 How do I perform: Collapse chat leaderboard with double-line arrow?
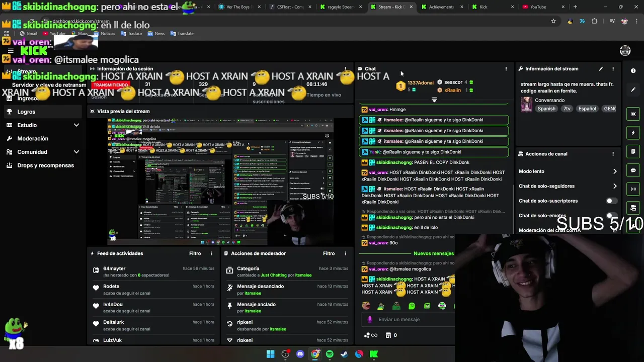[x=434, y=100]
